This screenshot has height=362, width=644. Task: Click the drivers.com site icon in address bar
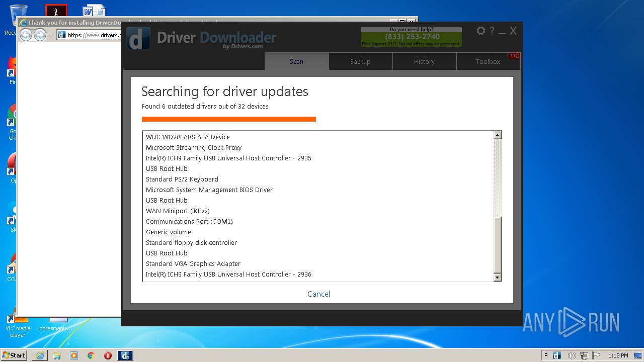tap(62, 35)
